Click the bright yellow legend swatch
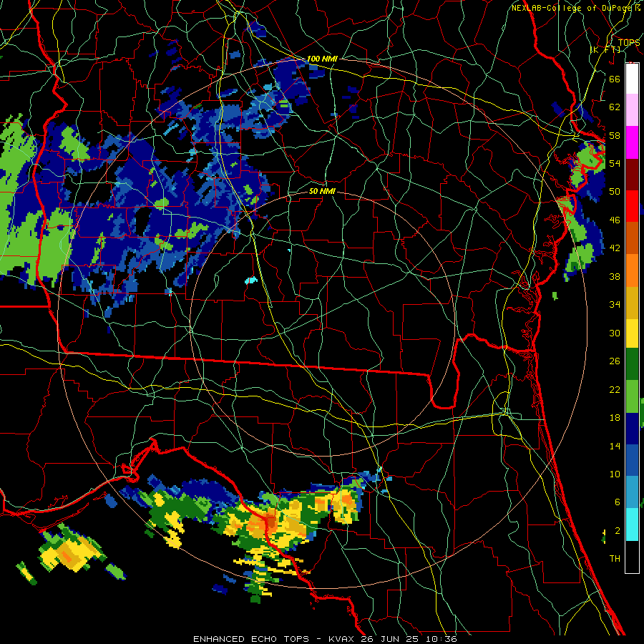644x644 pixels. pyautogui.click(x=632, y=333)
